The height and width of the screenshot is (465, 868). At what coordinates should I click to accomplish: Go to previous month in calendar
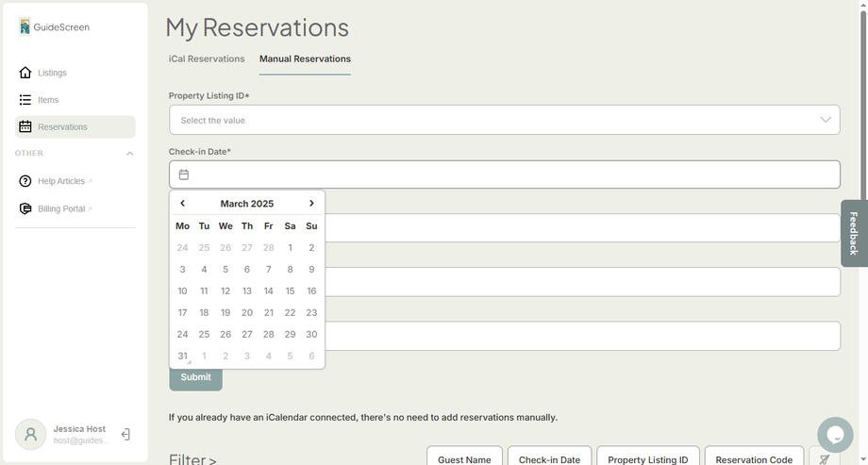click(x=182, y=204)
